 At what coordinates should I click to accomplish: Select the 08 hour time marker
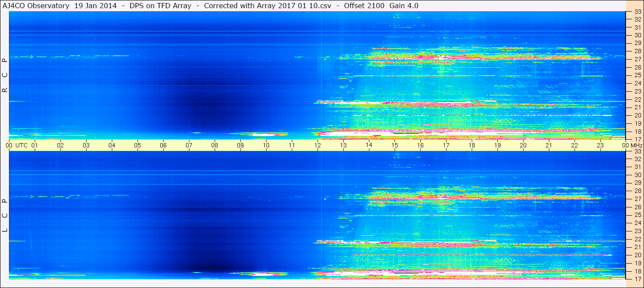[215, 145]
